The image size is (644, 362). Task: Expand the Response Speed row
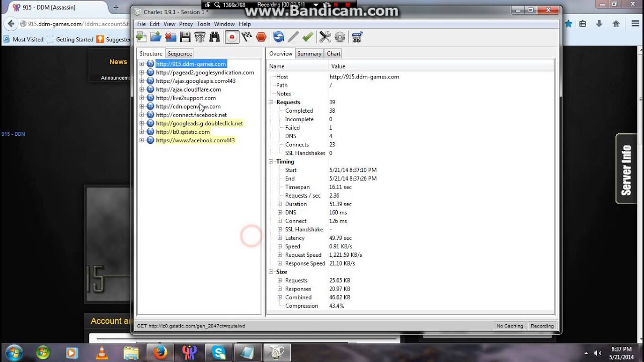pos(280,263)
